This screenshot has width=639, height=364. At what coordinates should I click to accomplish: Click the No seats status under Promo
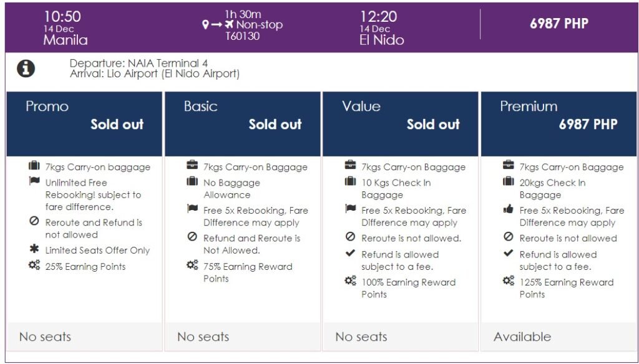point(45,337)
